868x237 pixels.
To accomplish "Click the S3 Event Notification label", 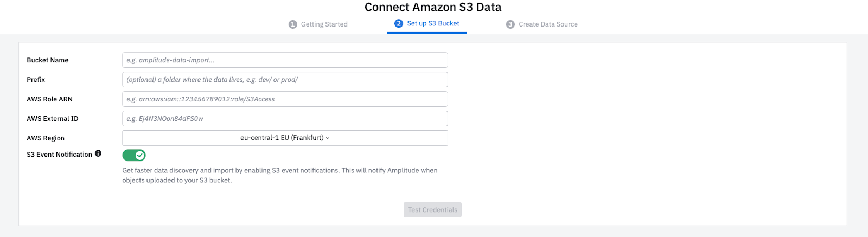I will click(60, 155).
